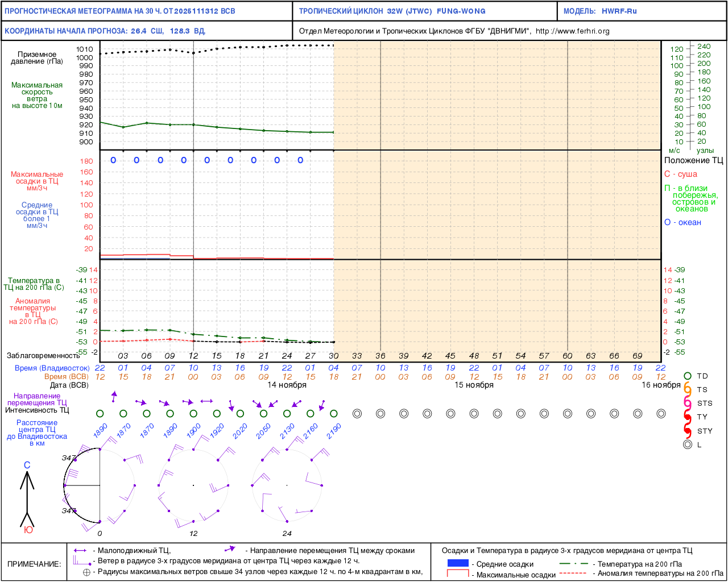Click the crosshair circle wind radii icon in notes
This screenshot has height=582, width=728.
click(86, 572)
